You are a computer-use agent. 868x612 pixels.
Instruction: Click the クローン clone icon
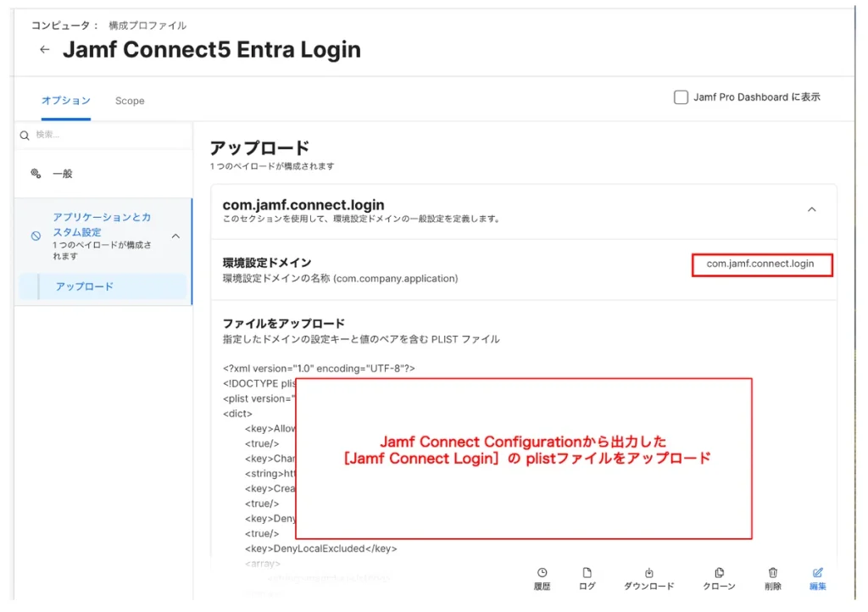coord(719,573)
